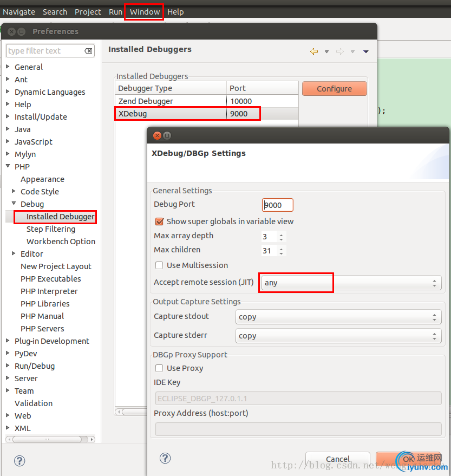Increase Max array depth value
The width and height of the screenshot is (451, 476).
282,234
